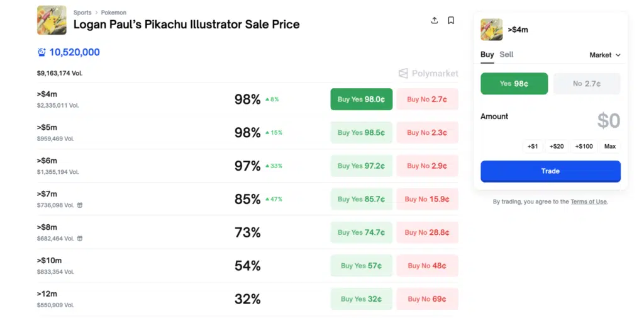Switch to the Sell tab
The width and height of the screenshot is (644, 318).
[x=506, y=55]
